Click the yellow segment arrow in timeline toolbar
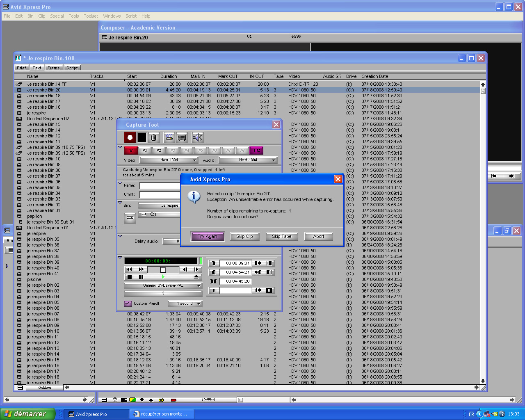This screenshot has height=420, width=525. point(161,400)
